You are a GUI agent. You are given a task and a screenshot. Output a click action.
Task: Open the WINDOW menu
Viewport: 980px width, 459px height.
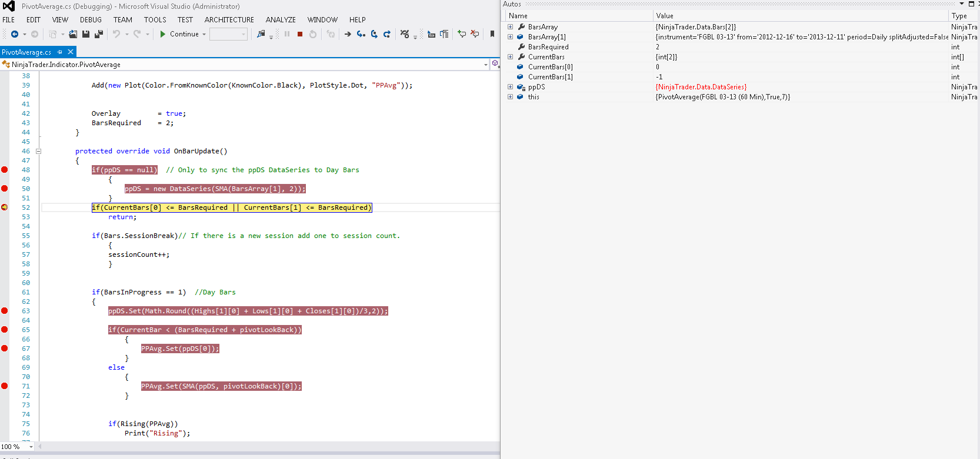click(322, 19)
